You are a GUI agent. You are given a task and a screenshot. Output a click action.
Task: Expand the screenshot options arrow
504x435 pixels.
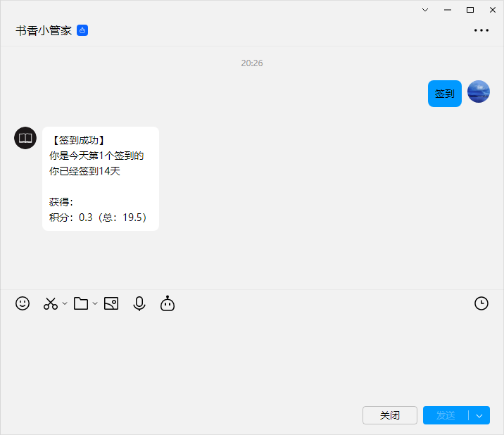click(x=65, y=303)
